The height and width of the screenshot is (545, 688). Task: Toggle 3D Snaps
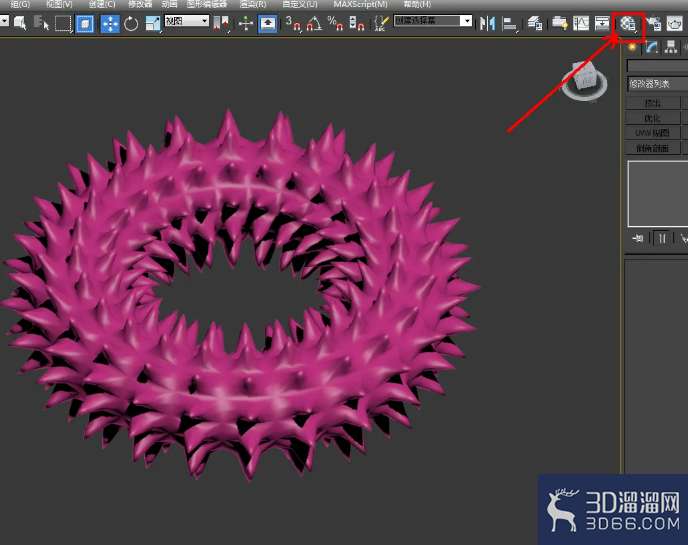tap(293, 23)
